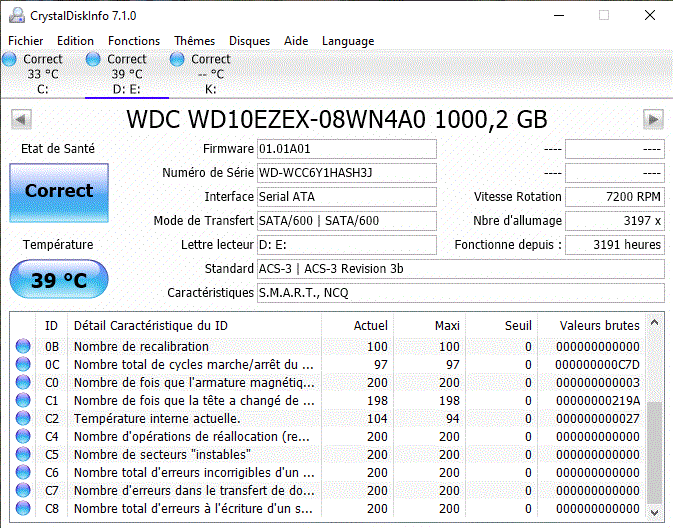Select row Nombre total de cycles marche/arrêt

pyautogui.click(x=329, y=364)
